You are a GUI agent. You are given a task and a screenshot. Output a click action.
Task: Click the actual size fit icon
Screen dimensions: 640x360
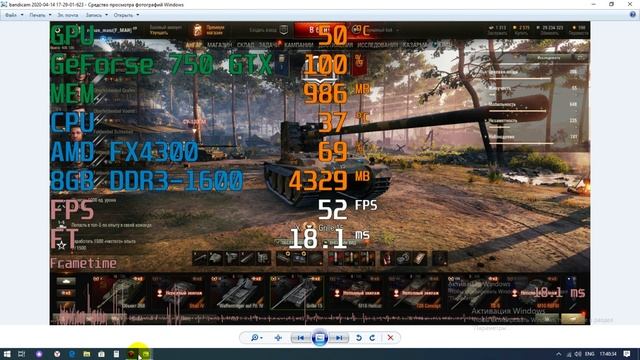[x=278, y=338]
